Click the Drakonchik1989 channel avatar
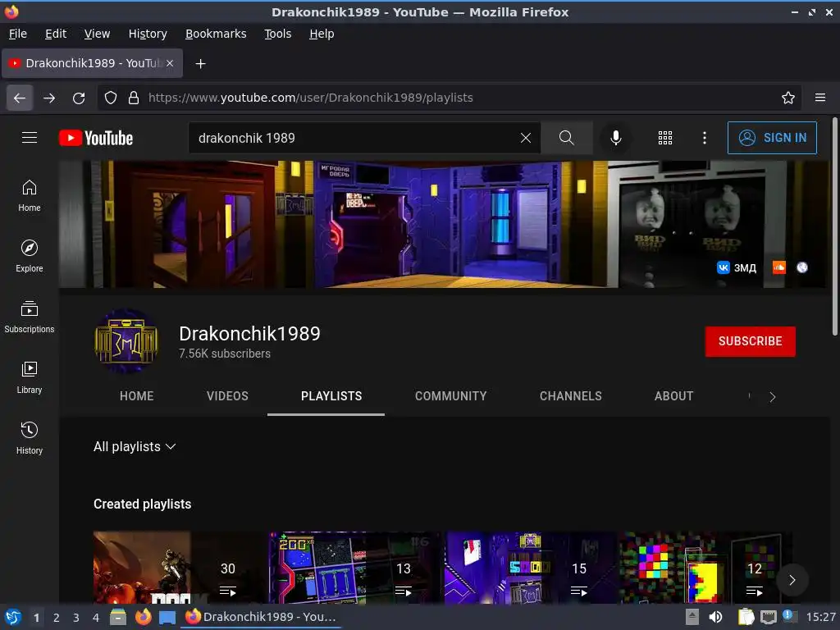Viewport: 840px width, 630px height. point(126,341)
